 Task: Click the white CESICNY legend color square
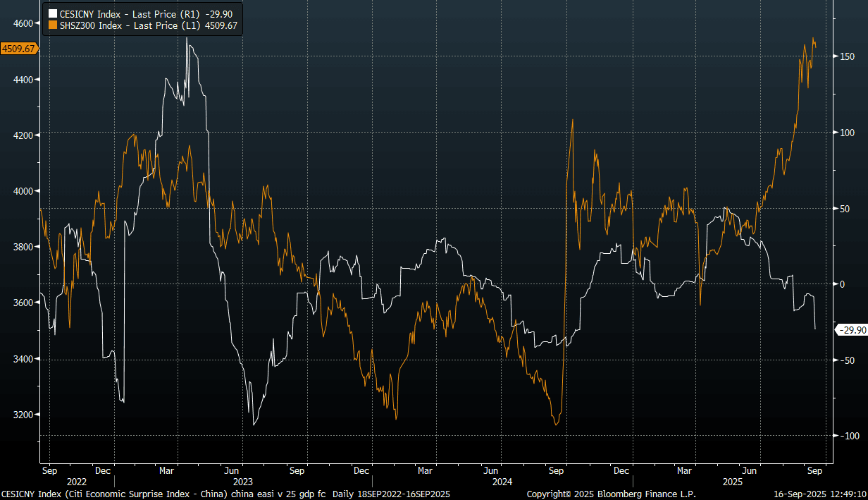click(x=51, y=13)
